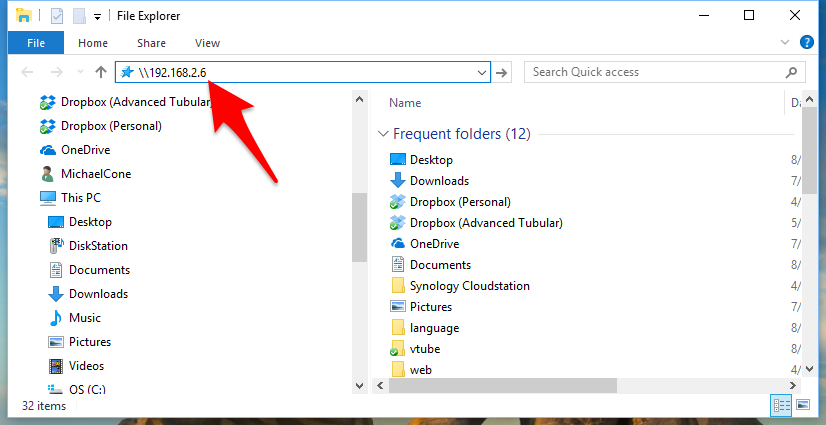Open OneDrive in the navigation pane

(x=82, y=150)
